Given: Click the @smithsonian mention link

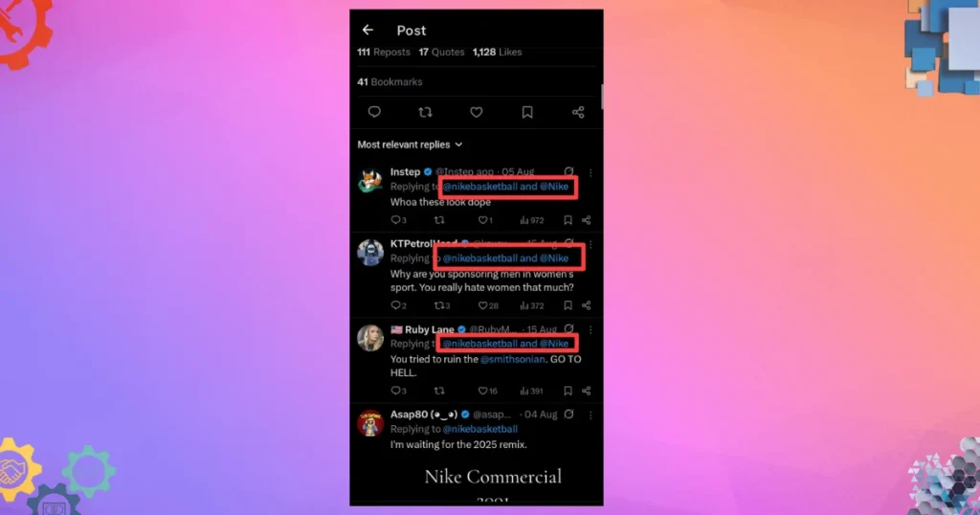Looking at the screenshot, I should (x=513, y=359).
